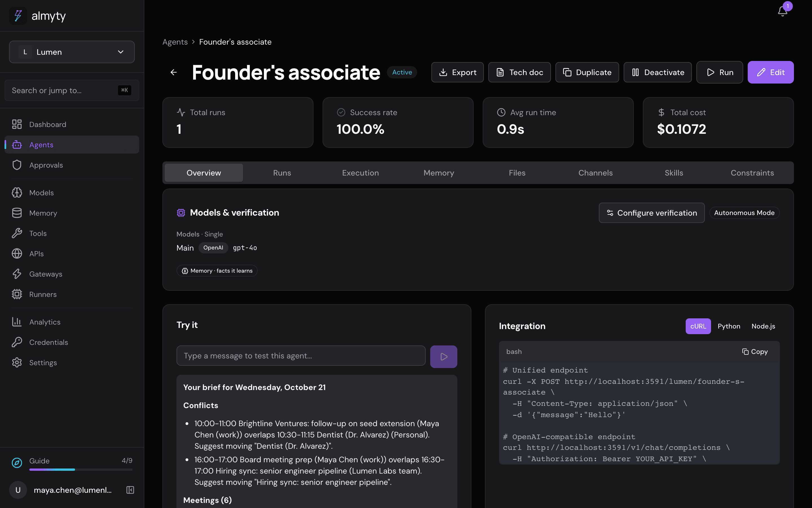
Task: Click the purple Edit button
Action: (x=770, y=72)
